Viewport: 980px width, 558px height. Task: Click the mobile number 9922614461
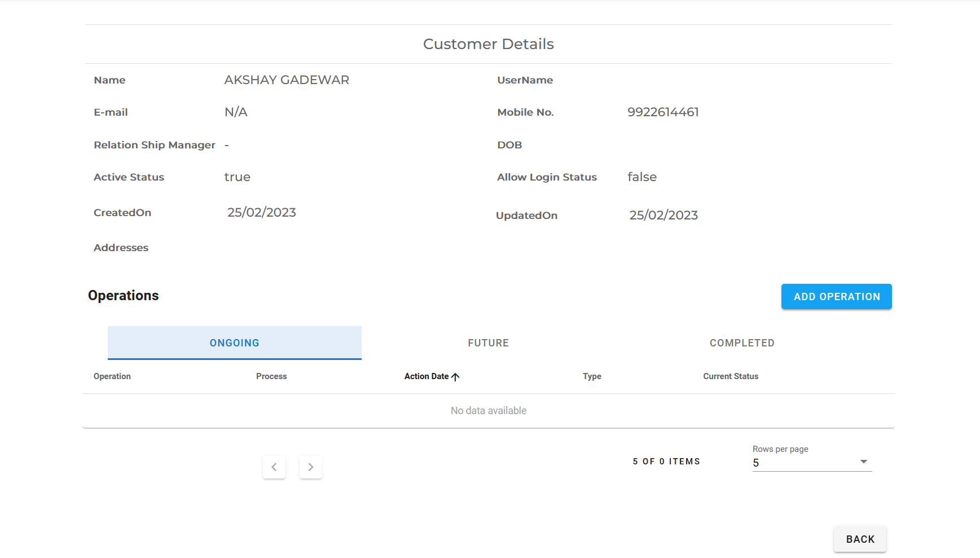coord(663,112)
